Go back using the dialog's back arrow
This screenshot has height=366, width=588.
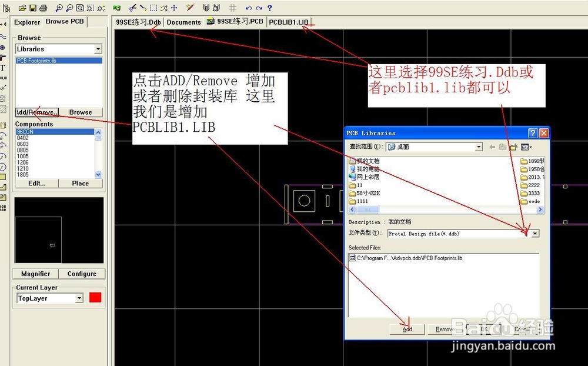click(492, 147)
